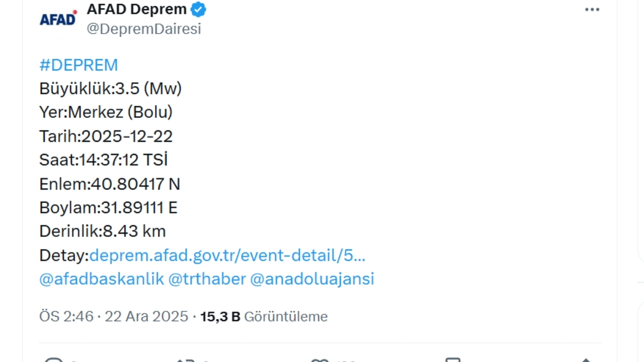644x362 pixels.
Task: Click the reply icon on the tweet
Action: [55, 359]
